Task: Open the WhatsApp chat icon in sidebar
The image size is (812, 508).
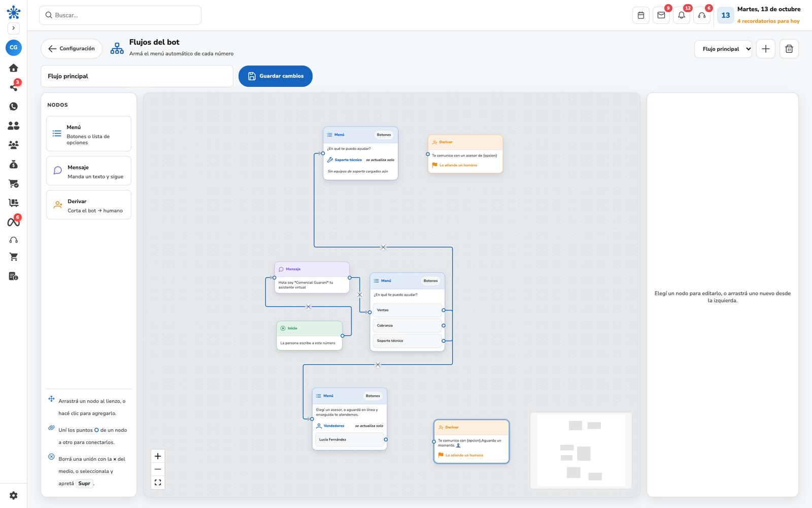Action: (14, 106)
